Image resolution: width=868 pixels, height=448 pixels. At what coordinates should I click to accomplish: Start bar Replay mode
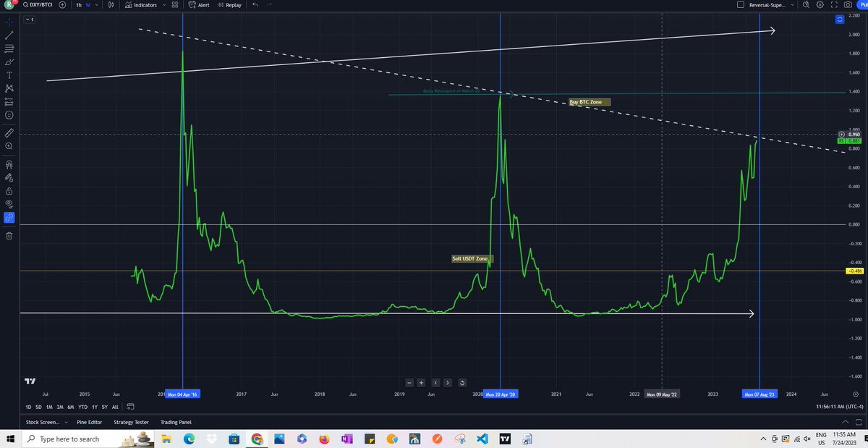coord(229,4)
